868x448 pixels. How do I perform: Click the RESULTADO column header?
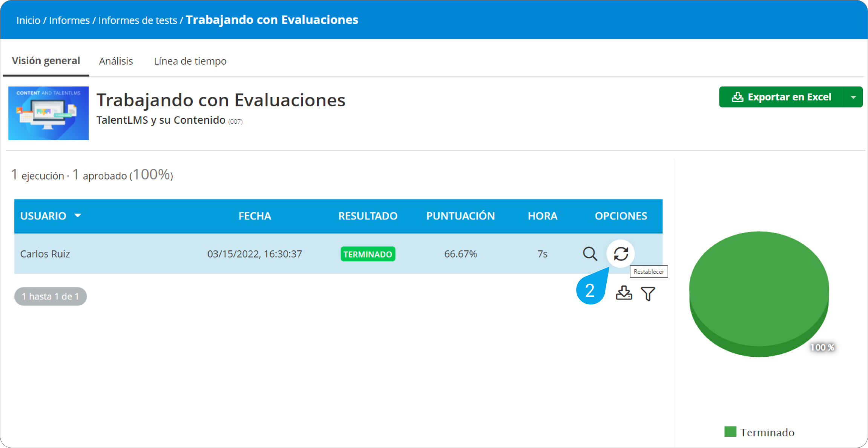coord(368,216)
